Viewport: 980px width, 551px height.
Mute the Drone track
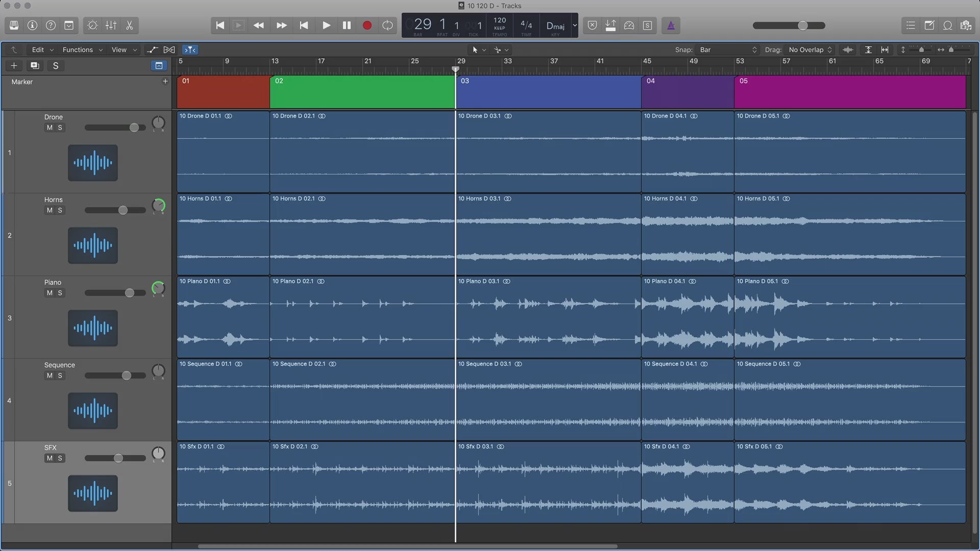(50, 128)
